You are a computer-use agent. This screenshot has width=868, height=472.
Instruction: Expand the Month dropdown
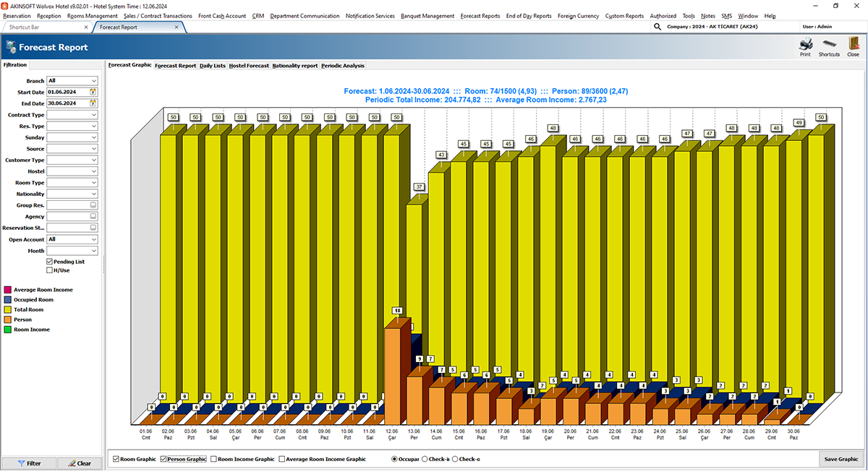coord(94,251)
